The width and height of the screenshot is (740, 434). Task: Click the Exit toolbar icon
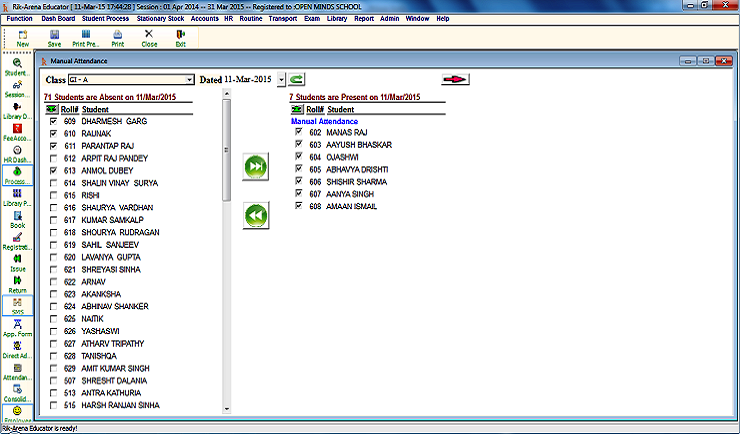180,37
